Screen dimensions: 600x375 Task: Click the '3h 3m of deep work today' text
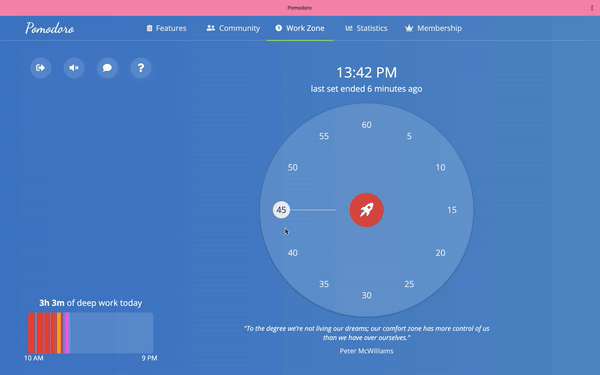(91, 303)
